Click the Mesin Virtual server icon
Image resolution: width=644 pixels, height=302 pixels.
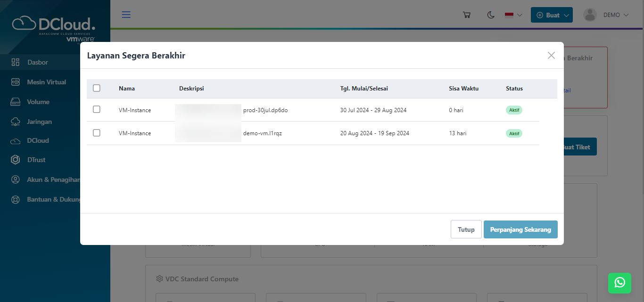pyautogui.click(x=16, y=82)
